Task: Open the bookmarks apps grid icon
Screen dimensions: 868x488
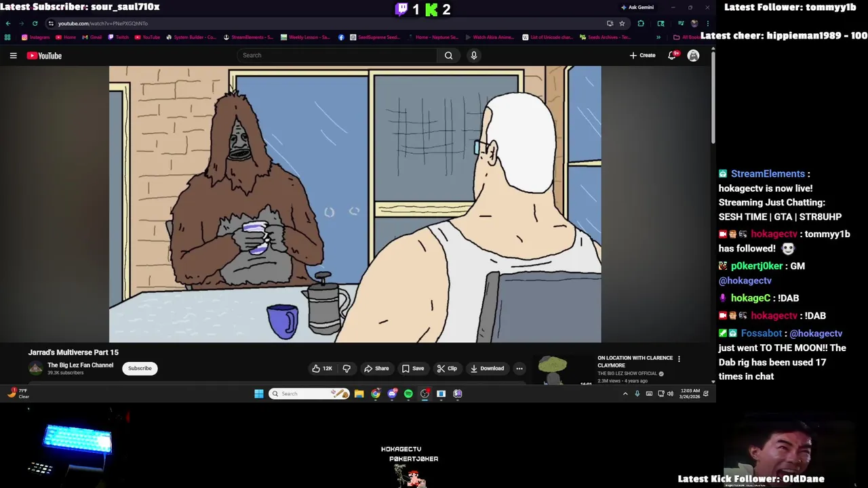Action: (7, 37)
